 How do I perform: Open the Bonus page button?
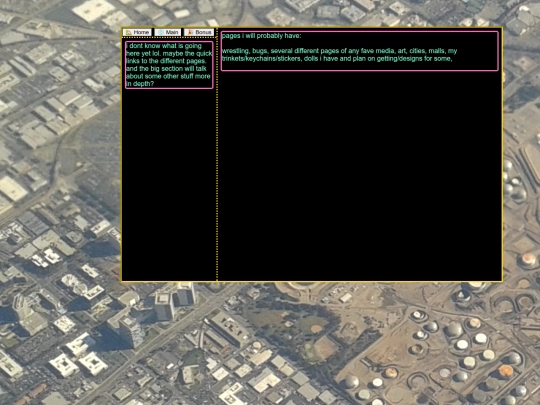point(199,32)
